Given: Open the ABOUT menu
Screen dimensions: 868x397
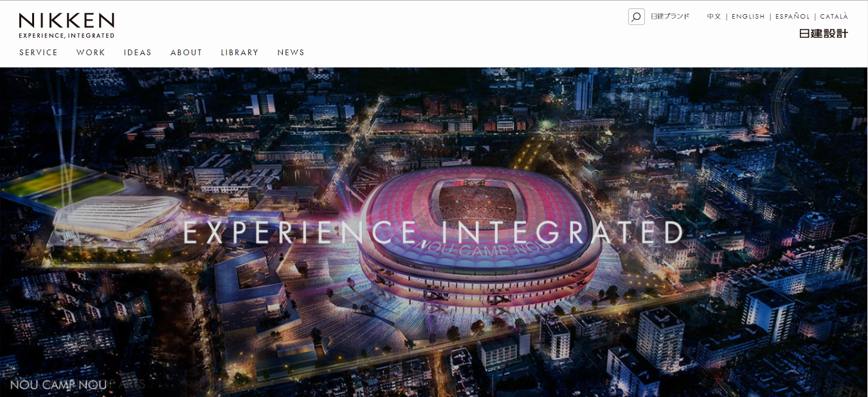Looking at the screenshot, I should (x=186, y=53).
